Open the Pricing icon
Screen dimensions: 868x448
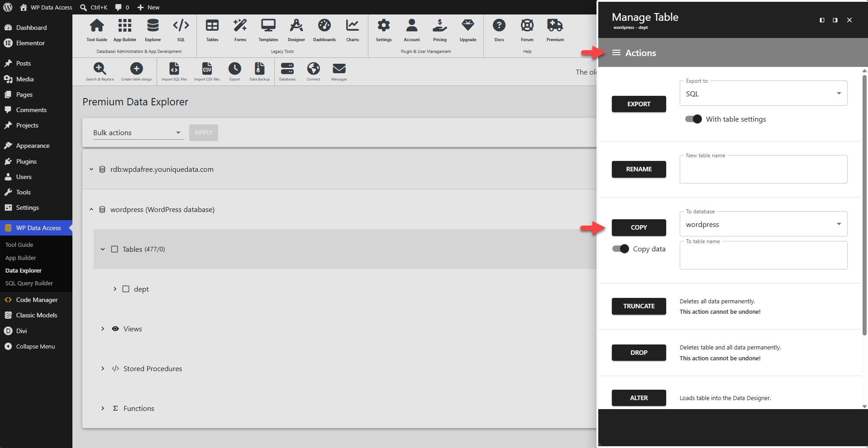point(440,26)
